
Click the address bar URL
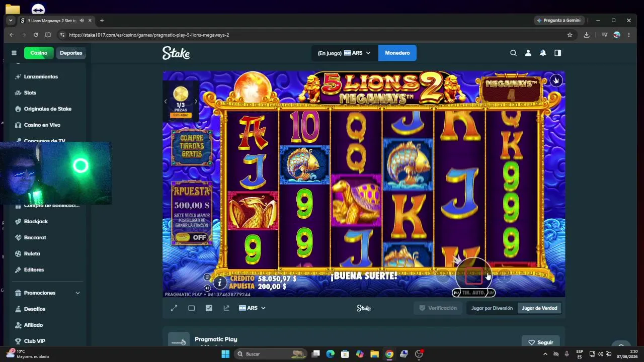click(x=149, y=35)
